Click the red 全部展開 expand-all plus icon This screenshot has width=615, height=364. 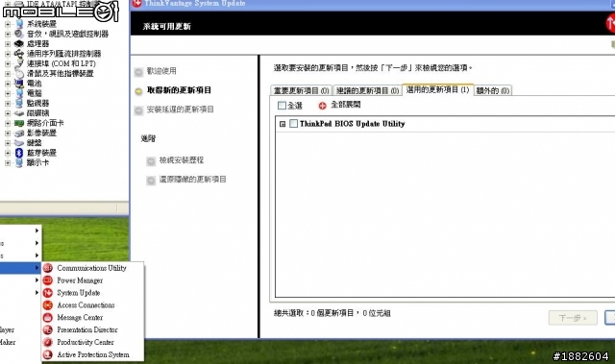(x=323, y=106)
